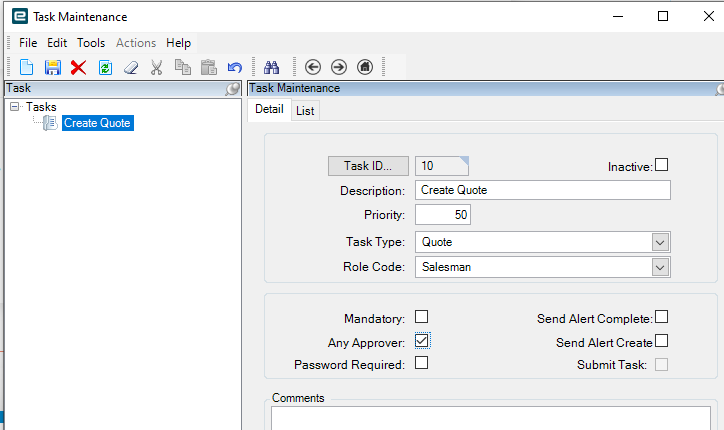Enable the Password Required checkbox
724x430 pixels.
(x=421, y=363)
